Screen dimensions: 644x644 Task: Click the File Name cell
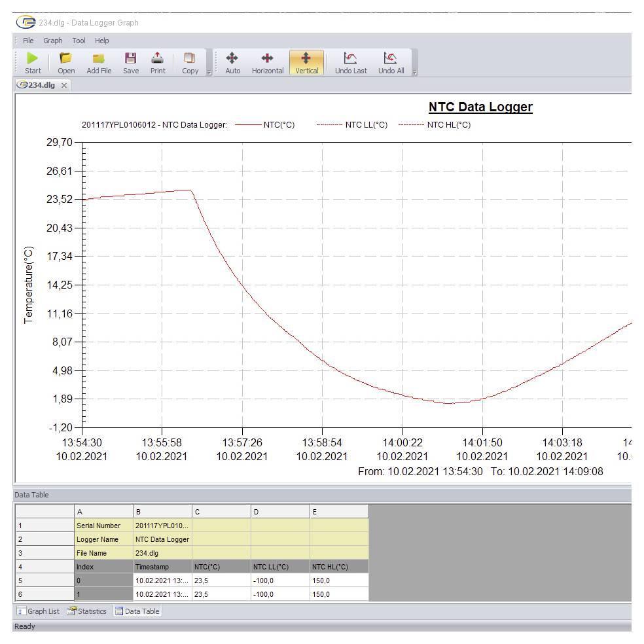pos(103,553)
